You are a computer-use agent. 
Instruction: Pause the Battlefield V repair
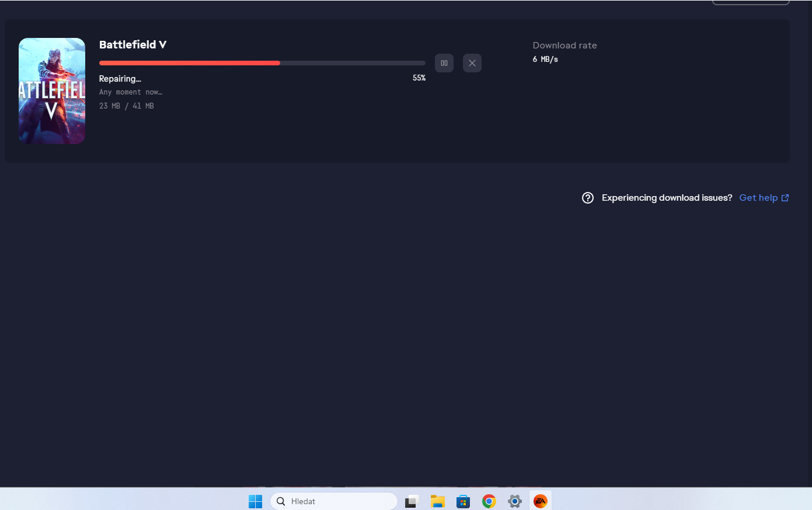[x=444, y=63]
